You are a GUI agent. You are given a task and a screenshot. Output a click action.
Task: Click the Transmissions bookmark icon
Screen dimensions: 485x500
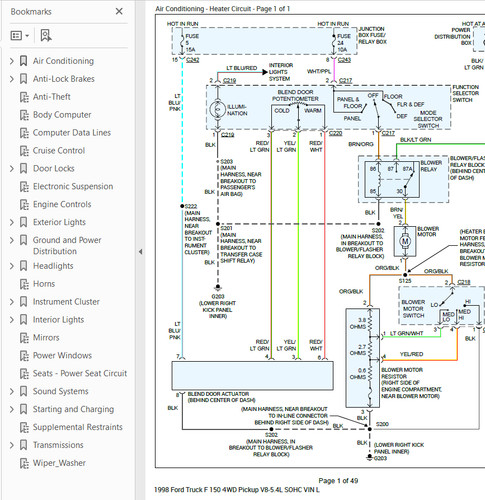click(x=23, y=445)
